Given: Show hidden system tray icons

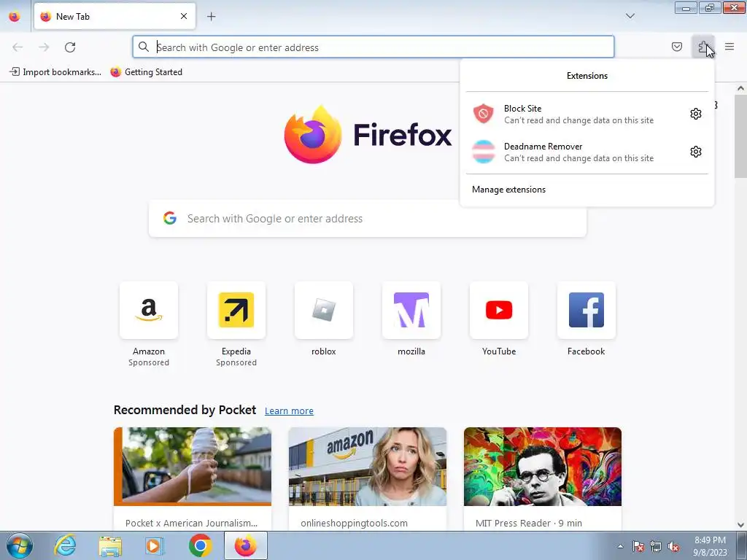Looking at the screenshot, I should pyautogui.click(x=620, y=546).
